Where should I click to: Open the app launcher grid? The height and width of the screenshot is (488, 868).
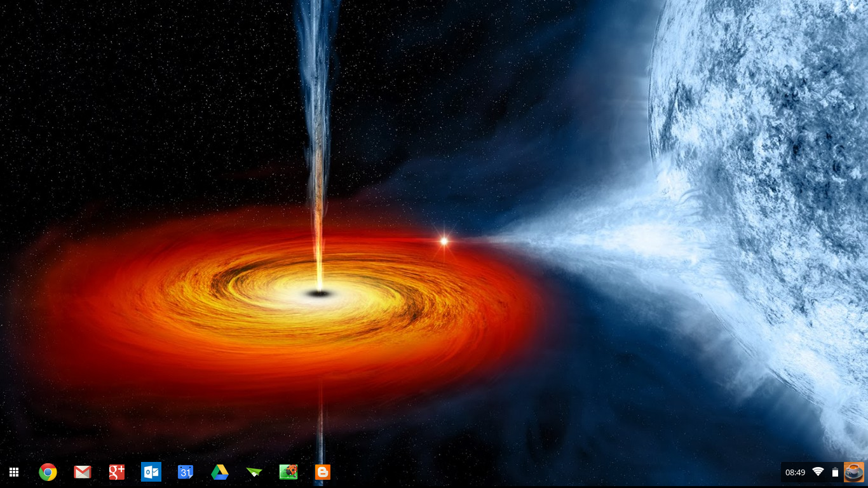14,472
